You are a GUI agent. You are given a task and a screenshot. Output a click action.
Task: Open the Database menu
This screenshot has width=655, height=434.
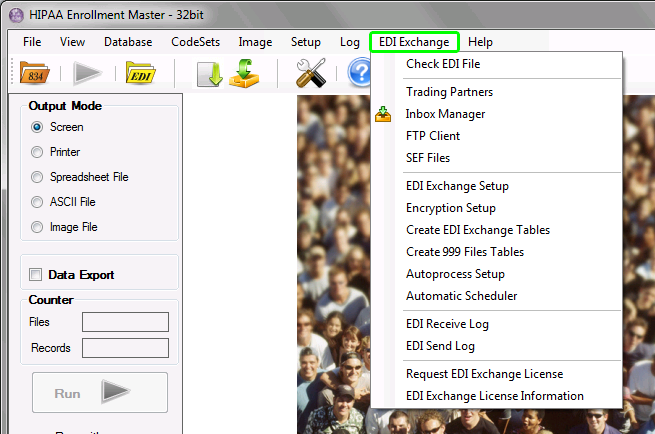128,42
